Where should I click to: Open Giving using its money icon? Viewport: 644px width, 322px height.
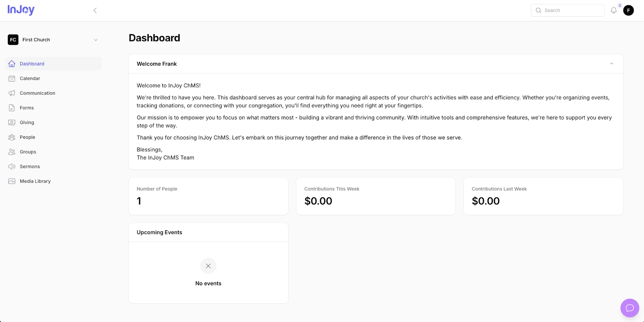tap(12, 122)
